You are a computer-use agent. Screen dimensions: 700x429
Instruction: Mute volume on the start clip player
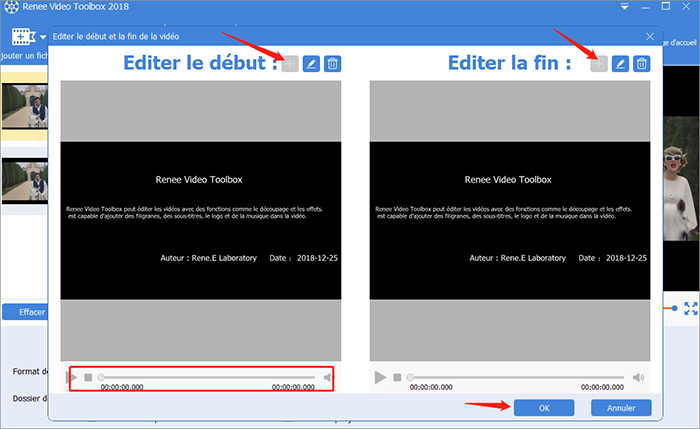[x=329, y=378]
